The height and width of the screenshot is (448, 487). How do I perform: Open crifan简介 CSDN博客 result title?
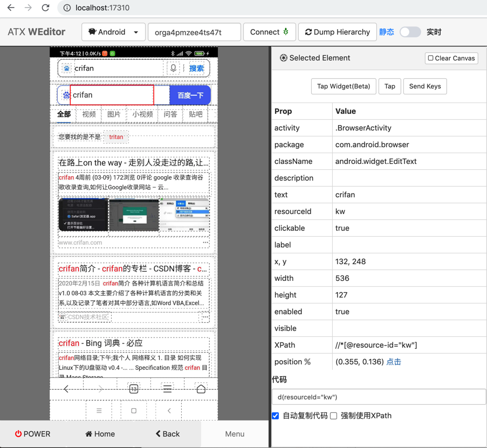point(133,268)
